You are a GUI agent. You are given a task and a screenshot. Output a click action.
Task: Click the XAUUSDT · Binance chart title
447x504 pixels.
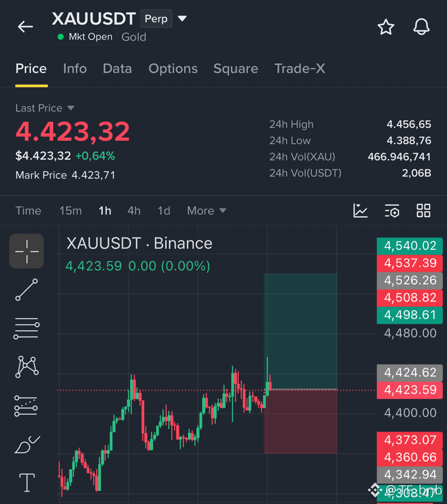(139, 243)
